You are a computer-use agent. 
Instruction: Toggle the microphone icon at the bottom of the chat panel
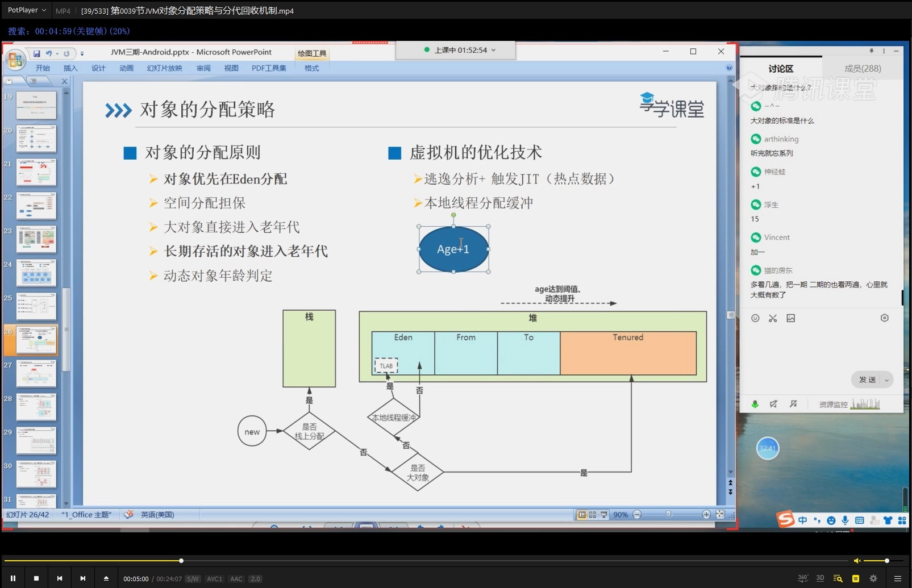point(755,404)
